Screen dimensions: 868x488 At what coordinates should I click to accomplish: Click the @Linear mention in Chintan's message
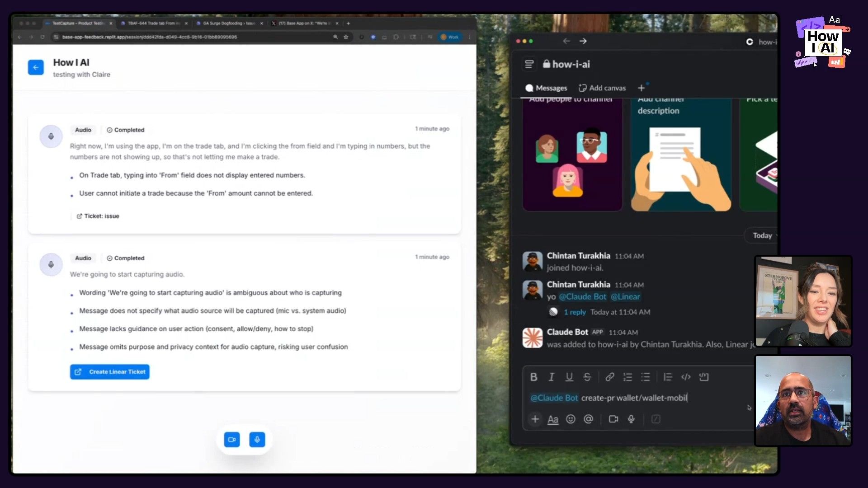625,297
